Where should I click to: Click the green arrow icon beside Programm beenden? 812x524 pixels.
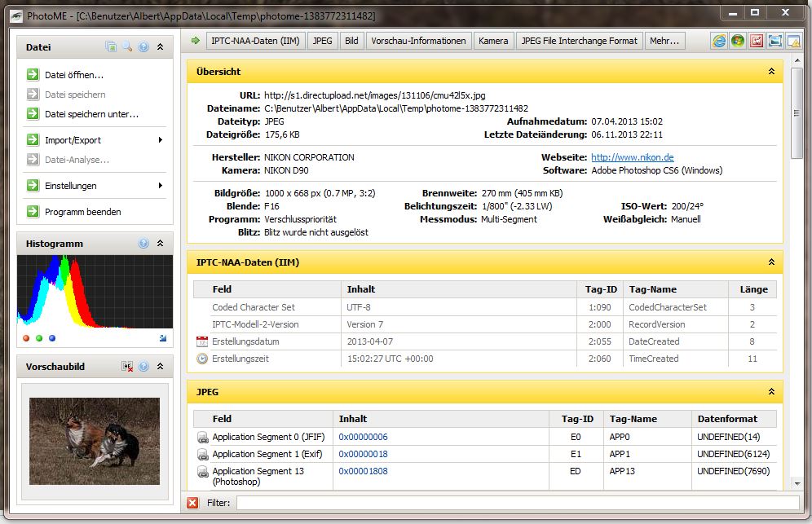click(x=33, y=211)
